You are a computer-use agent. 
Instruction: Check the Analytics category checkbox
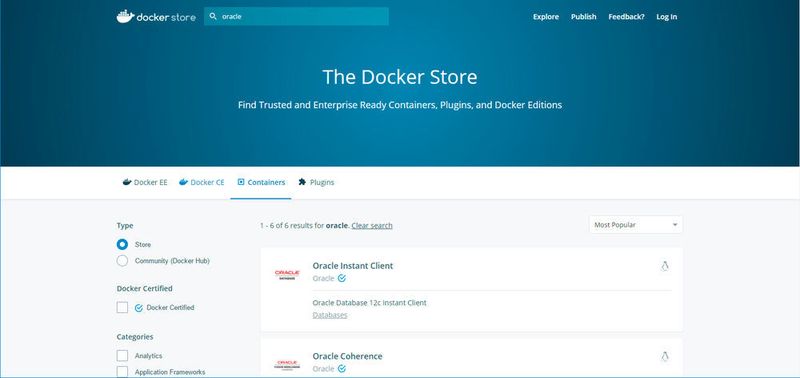122,356
